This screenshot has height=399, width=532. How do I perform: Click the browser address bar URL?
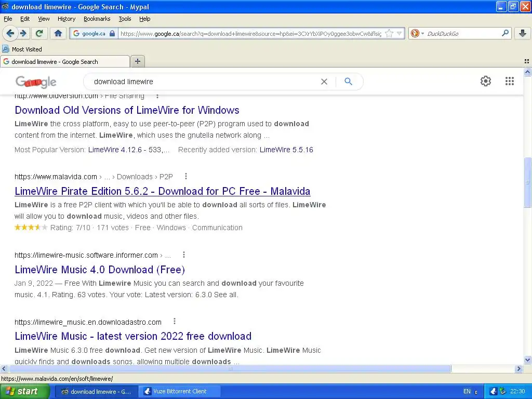point(251,34)
